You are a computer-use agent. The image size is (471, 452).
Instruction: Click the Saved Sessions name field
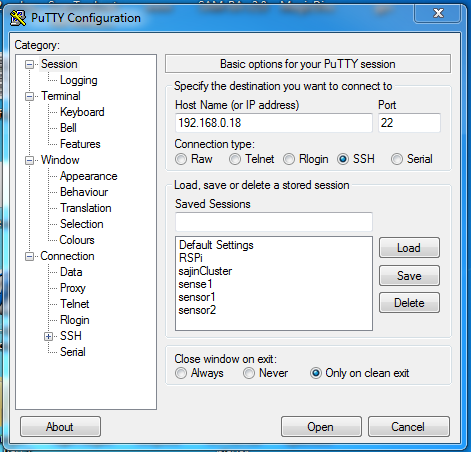point(274,222)
